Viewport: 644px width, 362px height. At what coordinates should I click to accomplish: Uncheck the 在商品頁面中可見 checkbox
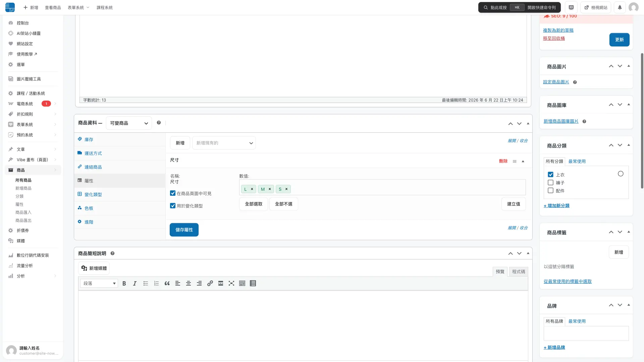coord(173,193)
